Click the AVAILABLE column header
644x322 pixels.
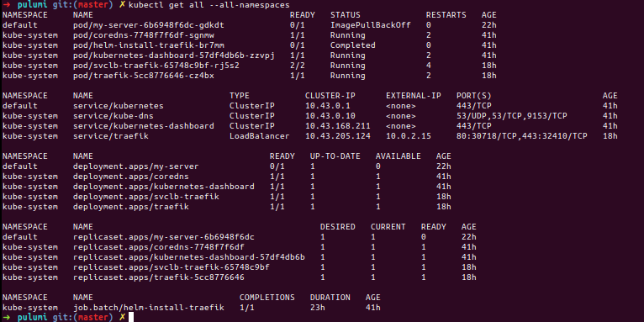(x=399, y=156)
